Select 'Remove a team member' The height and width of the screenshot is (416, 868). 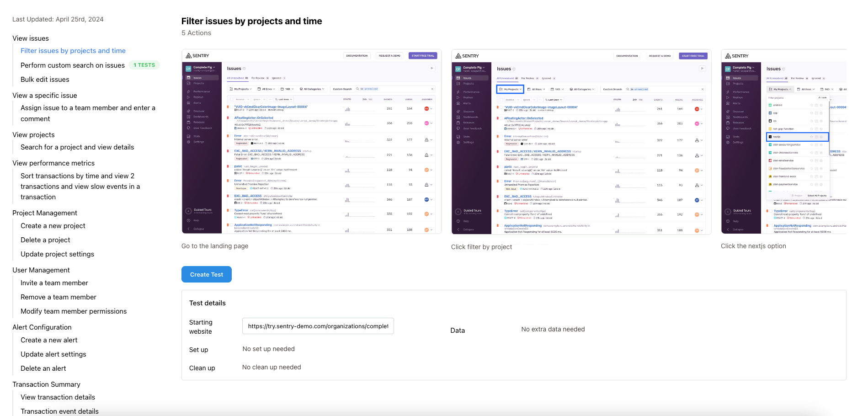(x=59, y=297)
